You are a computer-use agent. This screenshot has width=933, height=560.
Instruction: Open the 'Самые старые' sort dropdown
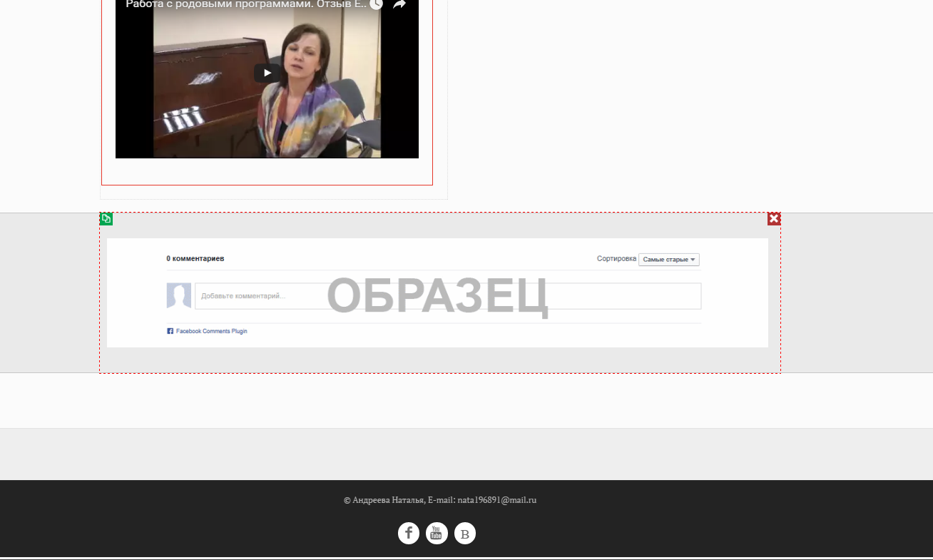tap(668, 260)
